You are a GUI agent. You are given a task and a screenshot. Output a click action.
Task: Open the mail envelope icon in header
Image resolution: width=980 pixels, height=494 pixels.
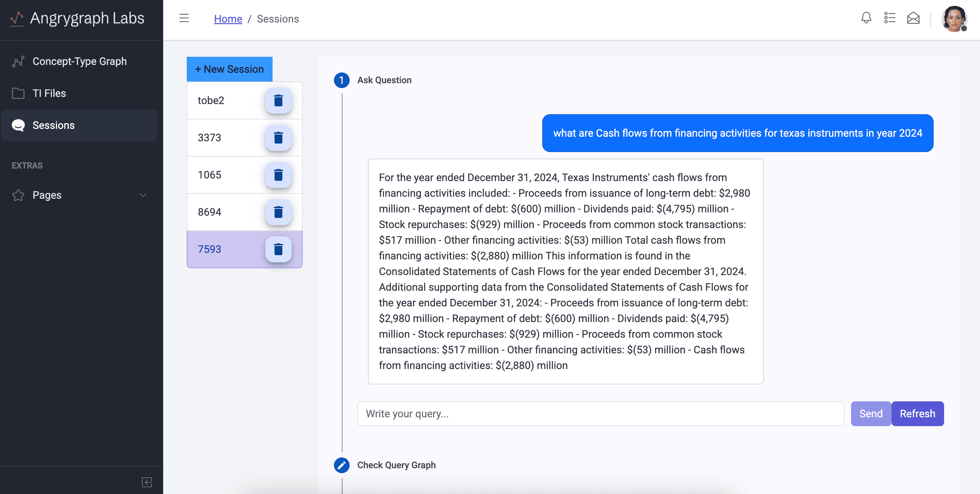913,18
